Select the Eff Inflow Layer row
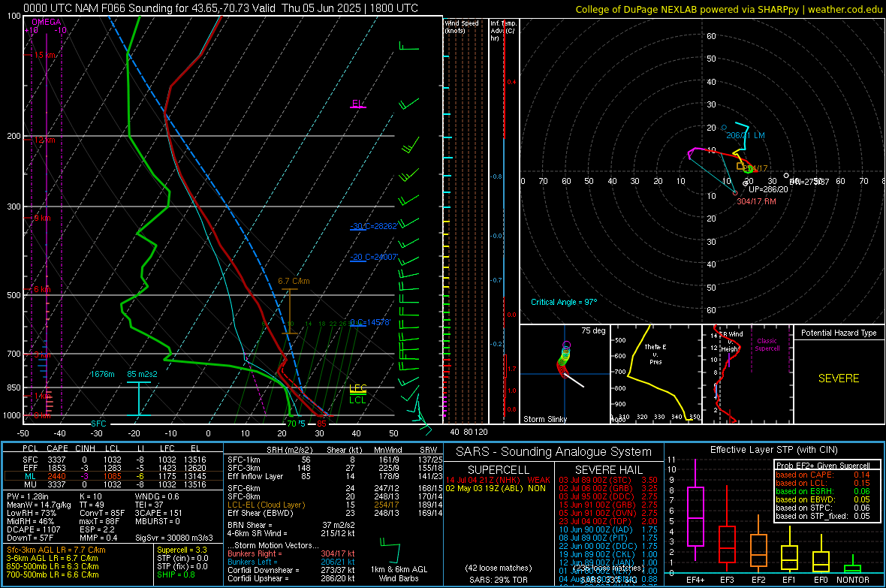Screen dimensions: 886x588 [x=335, y=476]
